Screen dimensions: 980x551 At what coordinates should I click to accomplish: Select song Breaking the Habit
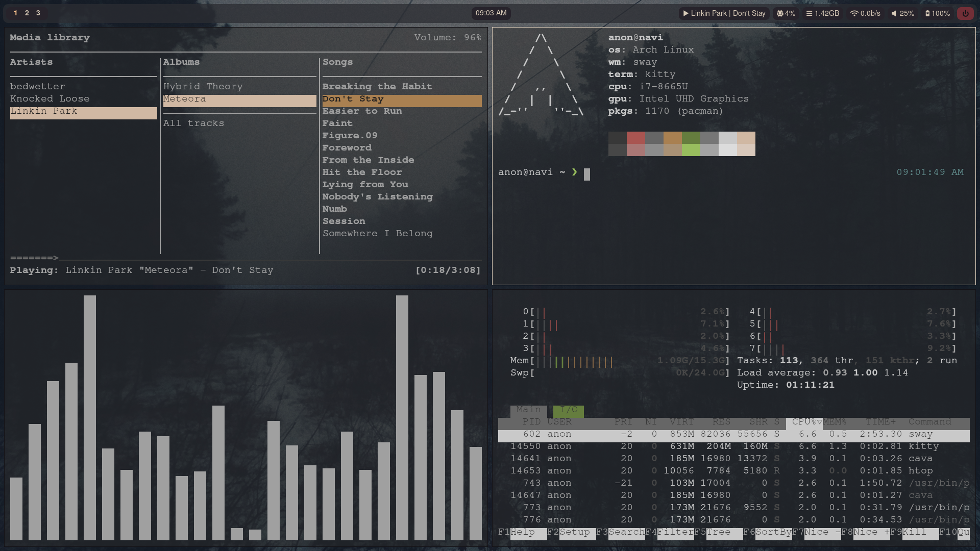(402, 87)
